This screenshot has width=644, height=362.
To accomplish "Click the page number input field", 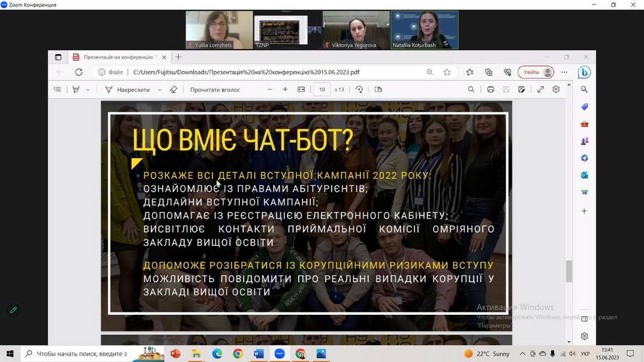I will tap(321, 90).
